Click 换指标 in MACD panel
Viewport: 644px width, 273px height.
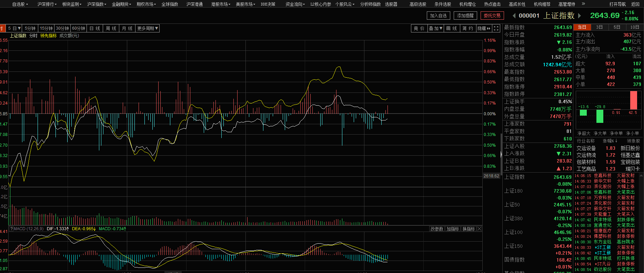(469, 229)
